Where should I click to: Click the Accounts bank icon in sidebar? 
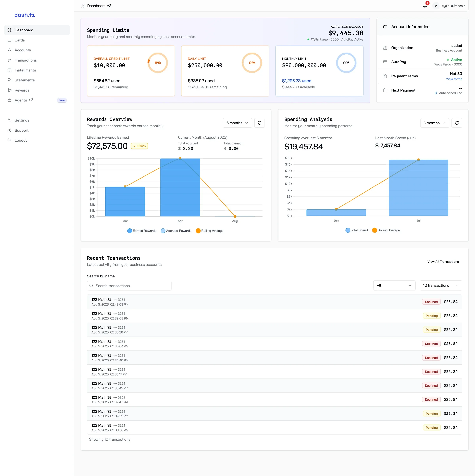click(9, 50)
